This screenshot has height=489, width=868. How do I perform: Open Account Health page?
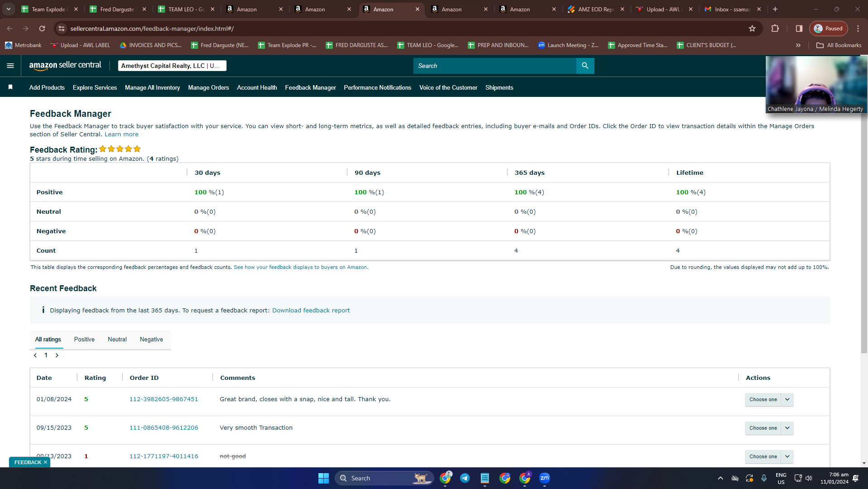point(257,88)
